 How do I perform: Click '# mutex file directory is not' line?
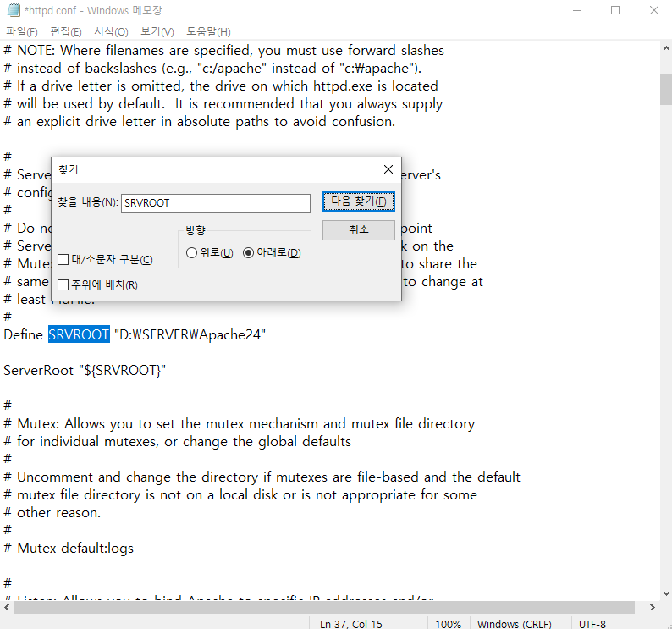point(240,494)
